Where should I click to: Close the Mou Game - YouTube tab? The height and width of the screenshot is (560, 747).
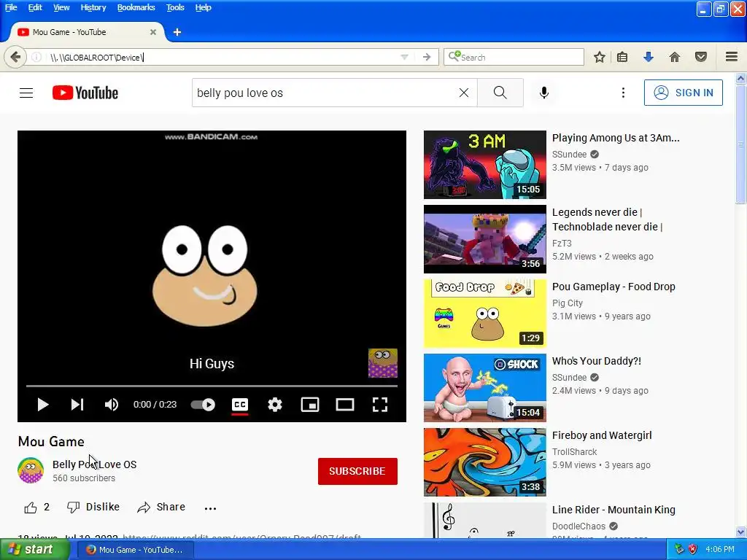[153, 32]
